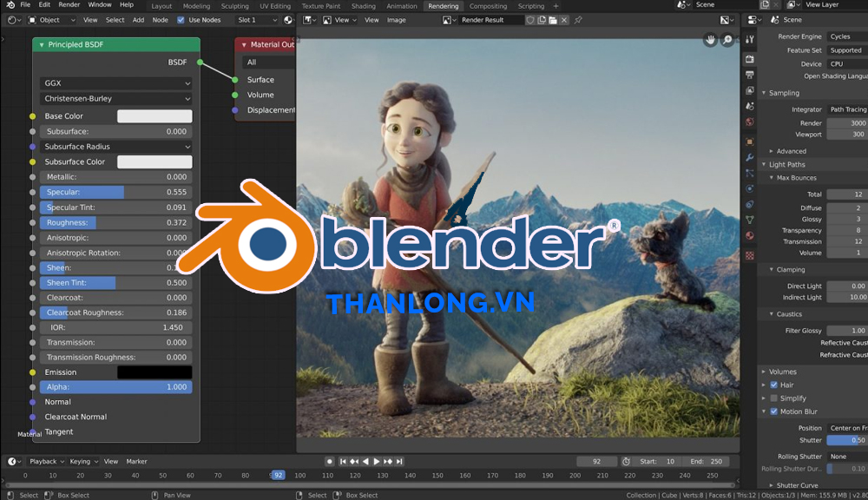Click the Roughness slider in Principled BSDF
This screenshot has width=868, height=500.
[x=115, y=222]
